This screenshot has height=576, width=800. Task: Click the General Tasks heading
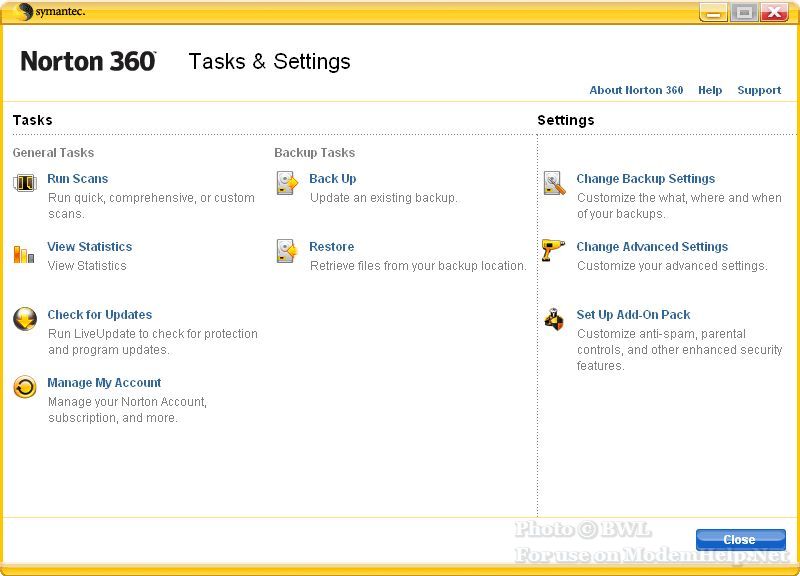coord(54,153)
